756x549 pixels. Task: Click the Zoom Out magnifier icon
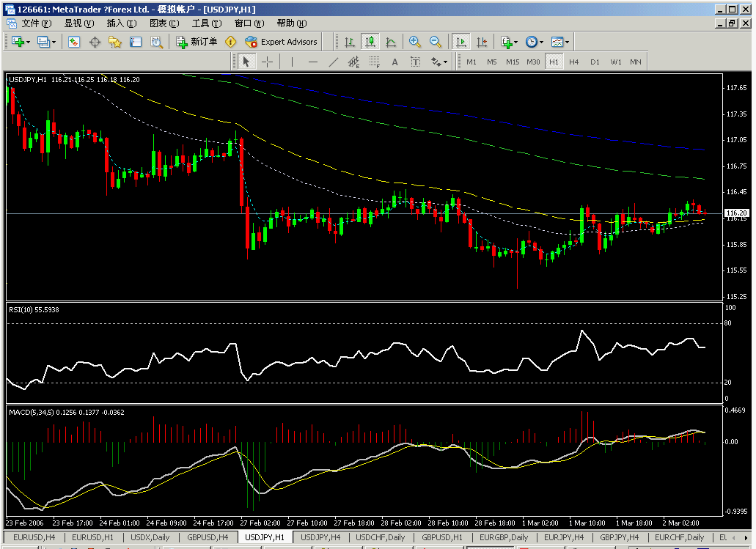coord(434,42)
